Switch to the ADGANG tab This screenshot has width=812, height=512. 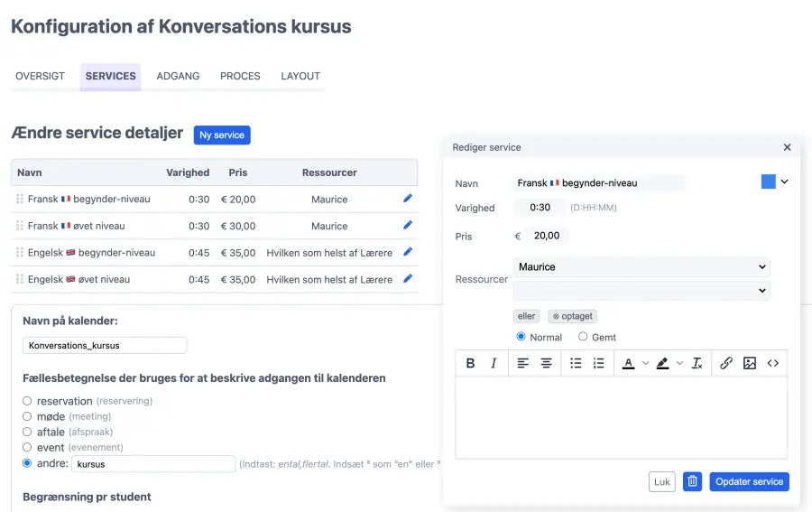178,76
